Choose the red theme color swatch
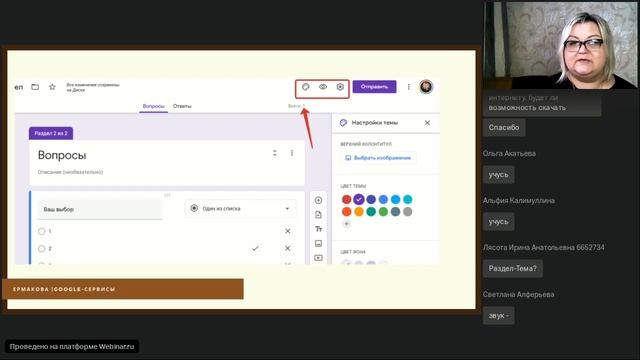The image size is (640, 360). pyautogui.click(x=347, y=199)
